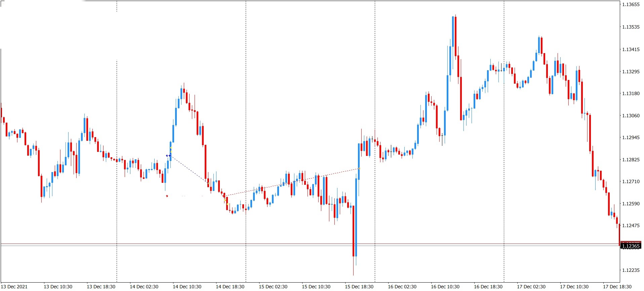644x291 pixels.
Task: Click the '17 Dec 02:30' time label
Action: [x=531, y=287]
